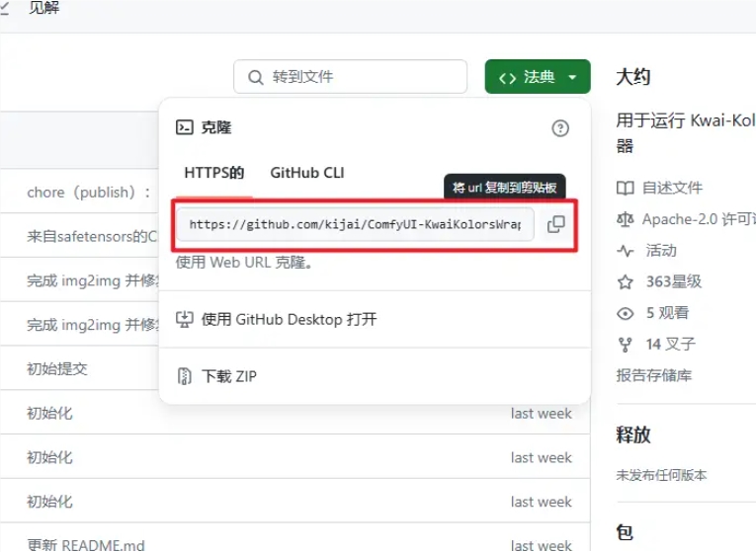This screenshot has width=756, height=552.
Task: Open the 自述文件 link
Action: pyautogui.click(x=672, y=188)
